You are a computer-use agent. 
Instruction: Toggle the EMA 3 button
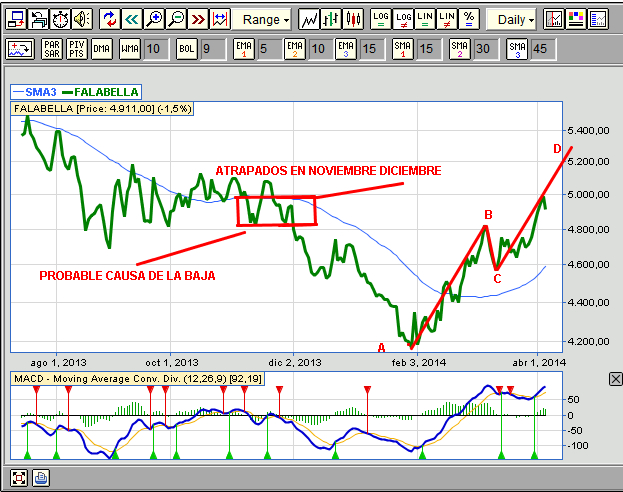[x=346, y=49]
